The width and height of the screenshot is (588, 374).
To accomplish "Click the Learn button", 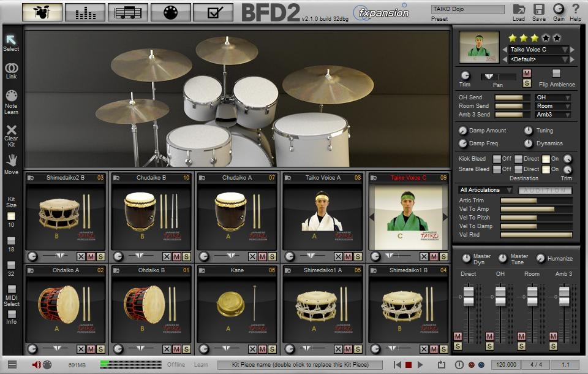I will point(201,365).
